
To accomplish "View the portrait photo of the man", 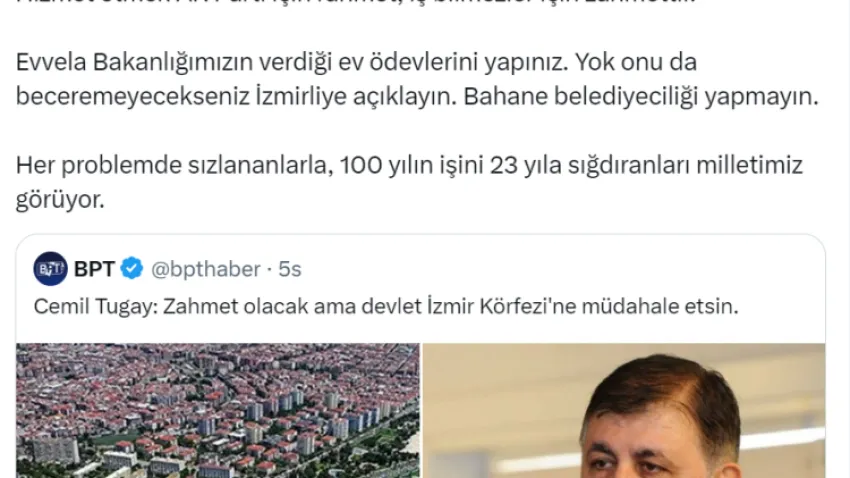I will [624, 411].
